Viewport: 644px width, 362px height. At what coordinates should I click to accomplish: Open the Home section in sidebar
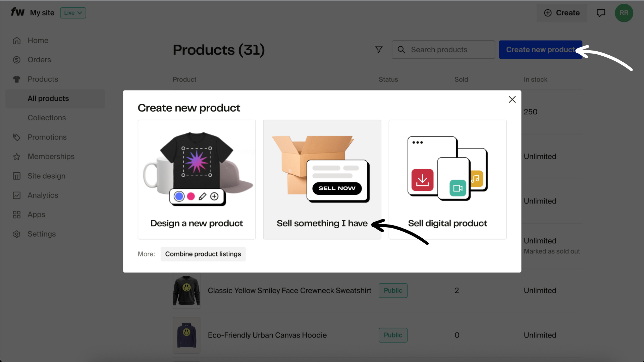click(x=38, y=40)
